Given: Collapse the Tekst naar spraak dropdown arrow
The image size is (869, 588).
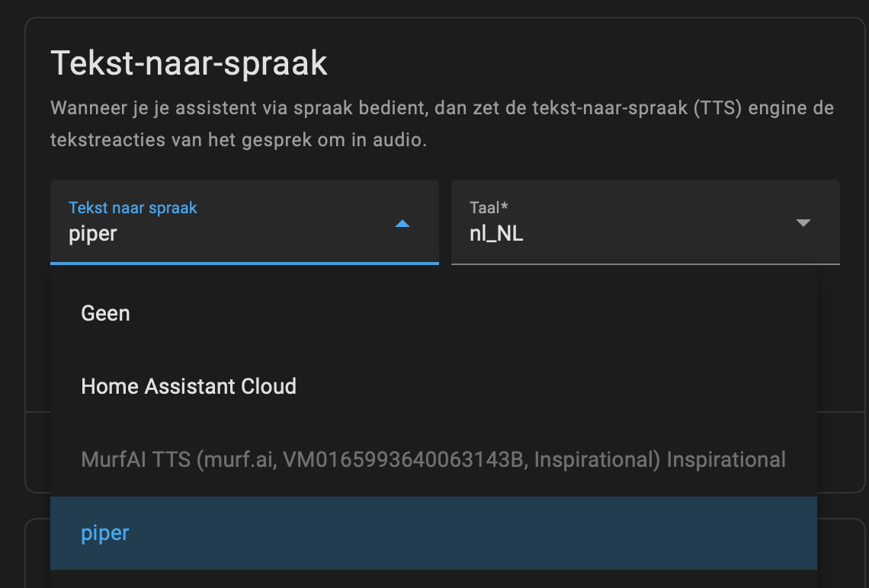Looking at the screenshot, I should [x=403, y=224].
